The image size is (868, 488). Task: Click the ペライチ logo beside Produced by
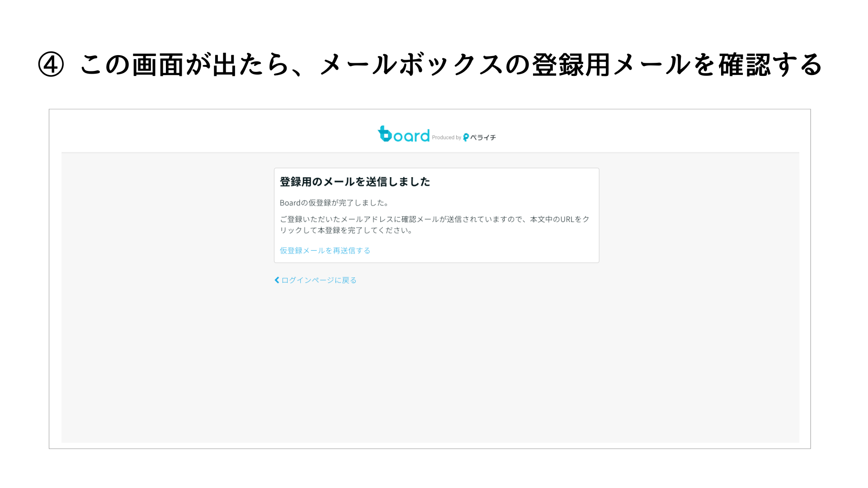click(480, 137)
